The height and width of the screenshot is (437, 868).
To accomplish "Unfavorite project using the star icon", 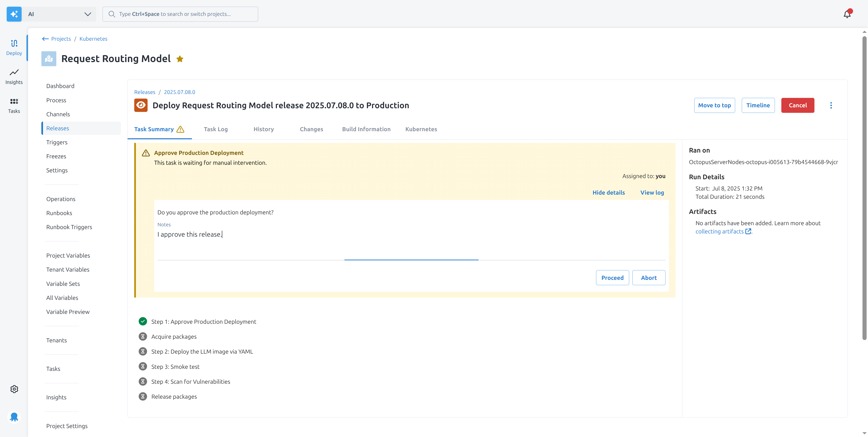I will point(180,59).
